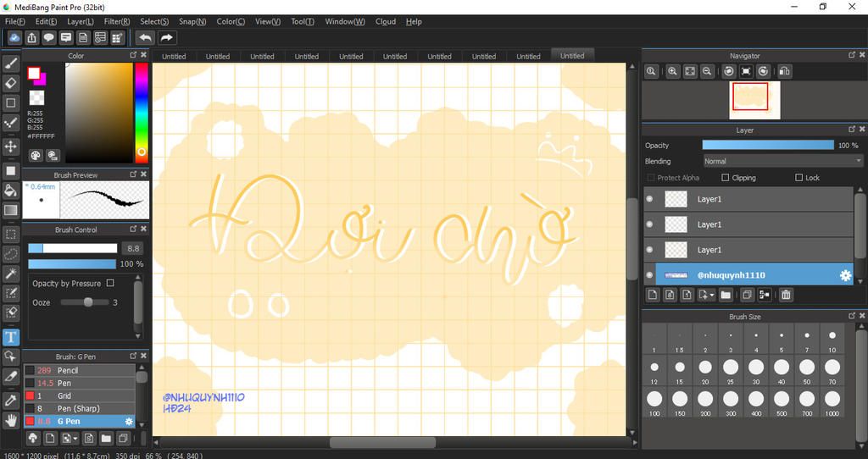Delete layer with trash icon
Viewport: 868px width, 459px height.
pyautogui.click(x=786, y=295)
